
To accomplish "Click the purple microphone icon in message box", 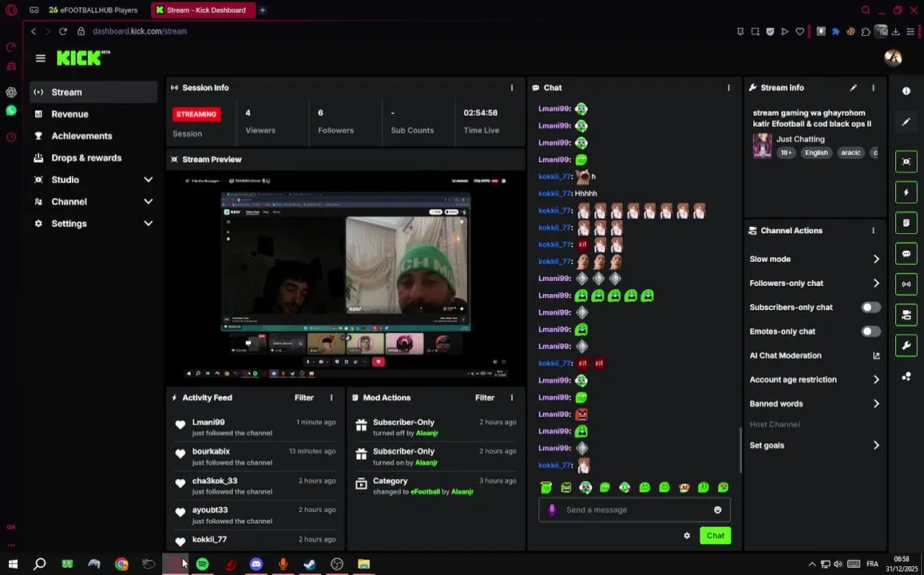I will point(552,510).
